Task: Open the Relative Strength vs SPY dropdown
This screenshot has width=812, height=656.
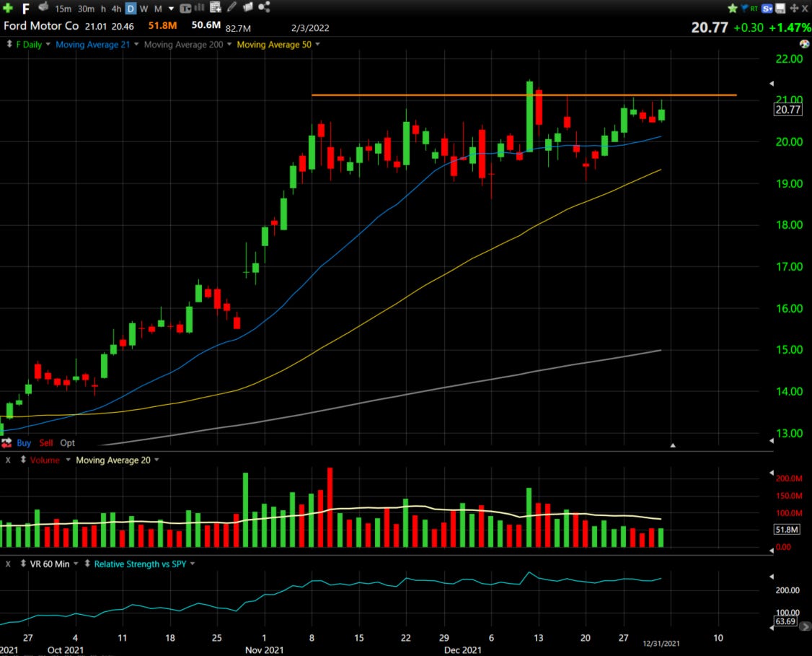Action: 192,563
